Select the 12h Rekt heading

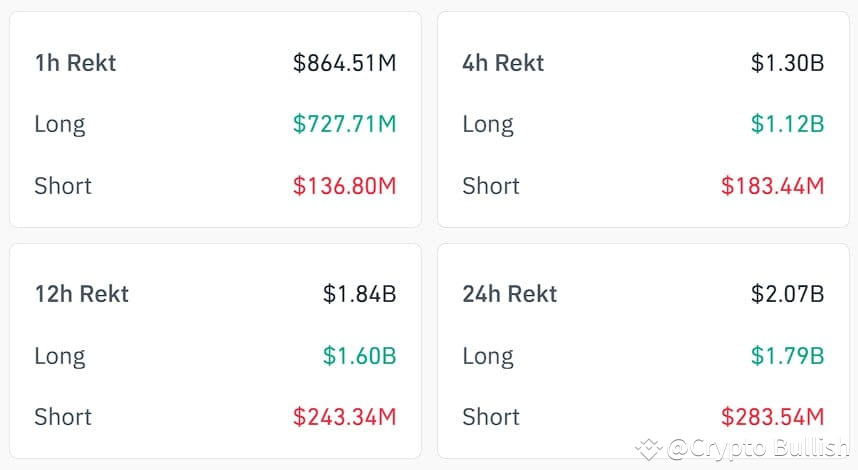(82, 294)
